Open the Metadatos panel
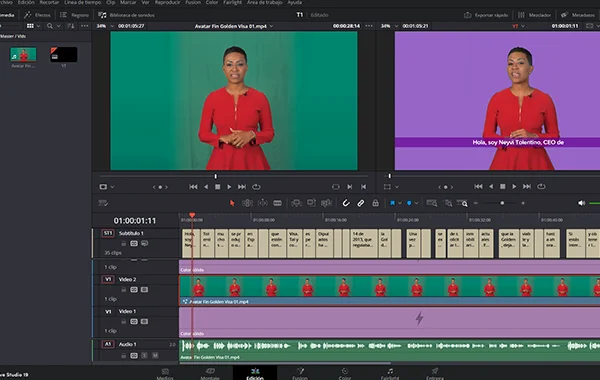Screen dimensions: 600x380 pos(578,15)
